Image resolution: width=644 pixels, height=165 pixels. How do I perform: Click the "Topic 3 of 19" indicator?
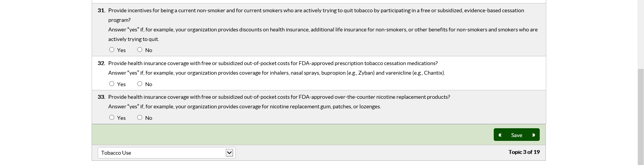click(x=524, y=152)
